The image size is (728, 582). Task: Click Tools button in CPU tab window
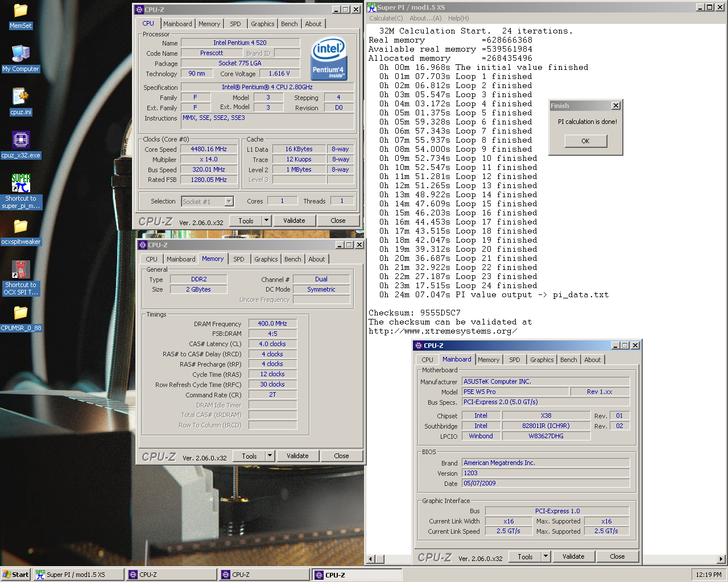tap(246, 221)
